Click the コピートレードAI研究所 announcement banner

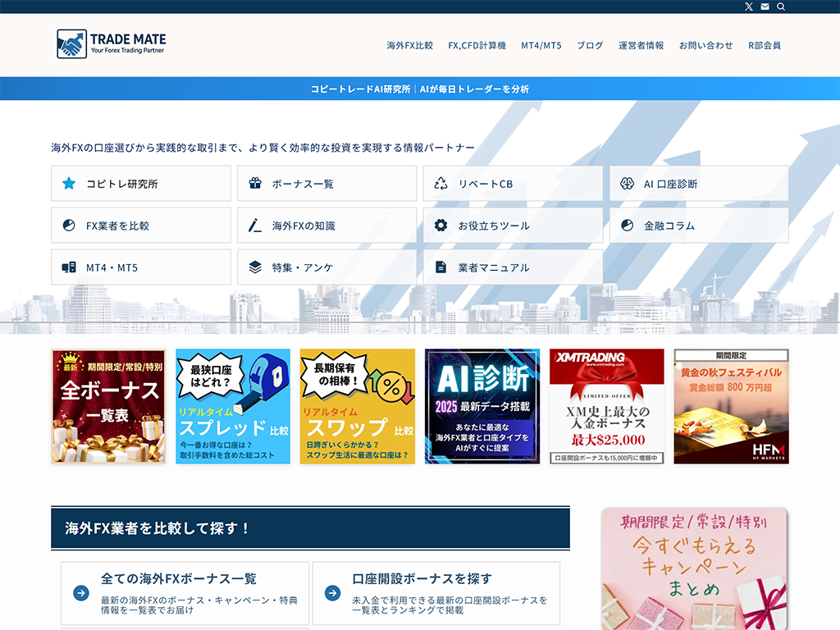pyautogui.click(x=419, y=89)
